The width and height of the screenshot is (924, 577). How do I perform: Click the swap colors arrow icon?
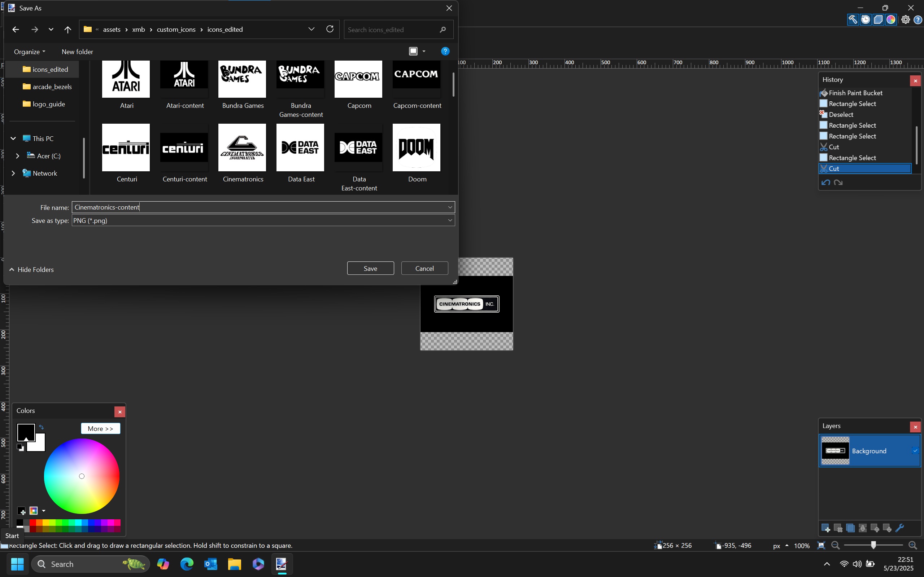tap(41, 427)
